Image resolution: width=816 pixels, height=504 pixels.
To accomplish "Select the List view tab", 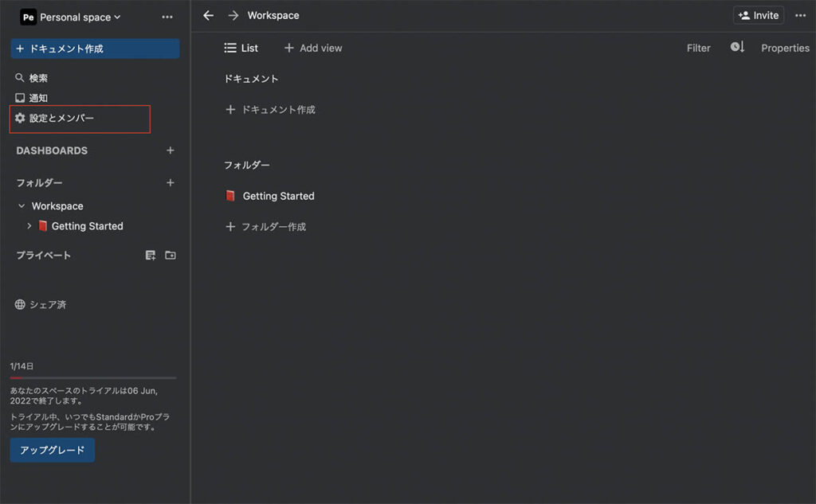I will [241, 48].
